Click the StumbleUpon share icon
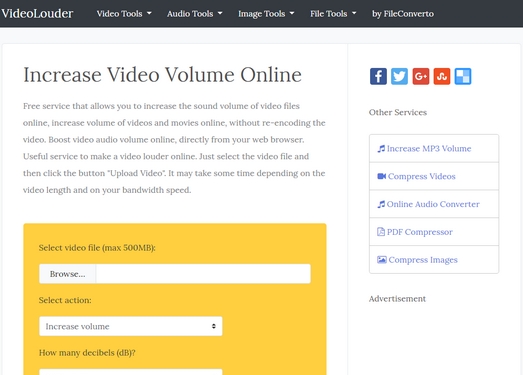Image resolution: width=523 pixels, height=375 pixels. tap(442, 76)
